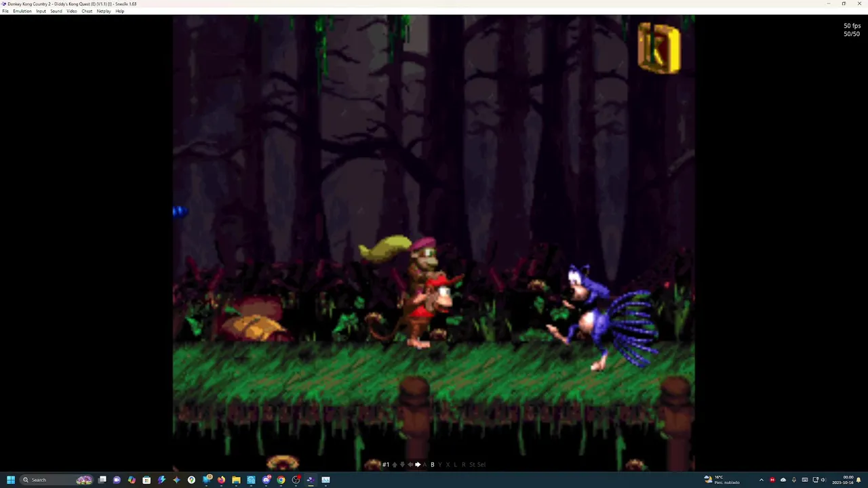Open File Explorer from the taskbar

pyautogui.click(x=236, y=480)
